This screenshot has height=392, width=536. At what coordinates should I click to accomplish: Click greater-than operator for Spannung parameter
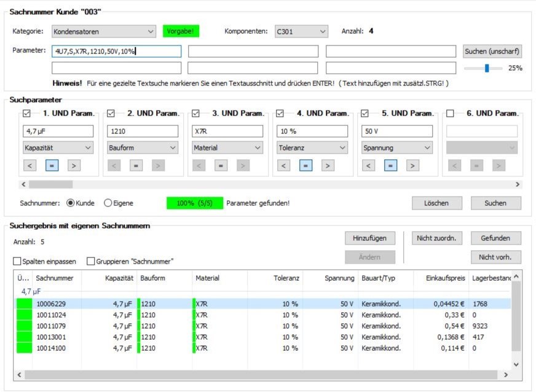(x=412, y=166)
